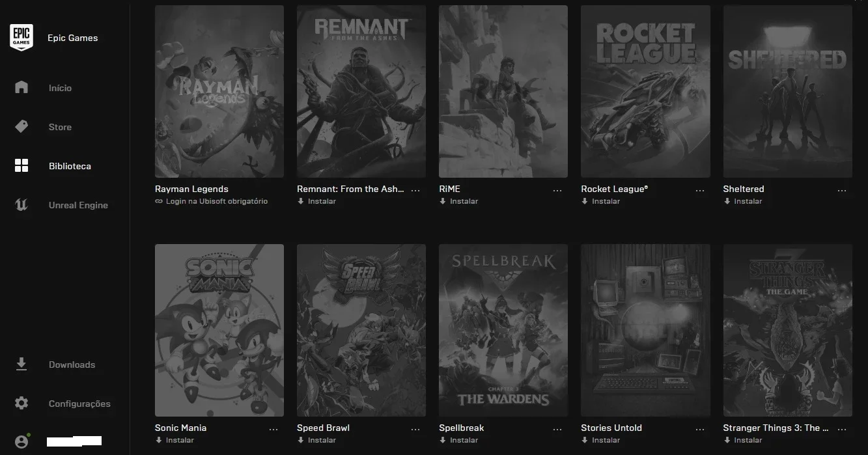Click install arrow icon under Remnant
The height and width of the screenshot is (455, 868).
[x=301, y=201]
